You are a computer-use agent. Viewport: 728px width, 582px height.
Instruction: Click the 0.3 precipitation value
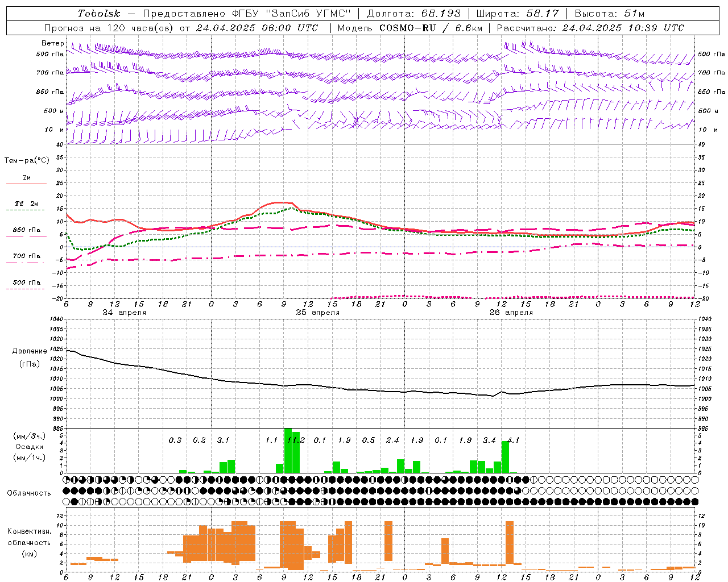pos(175,440)
